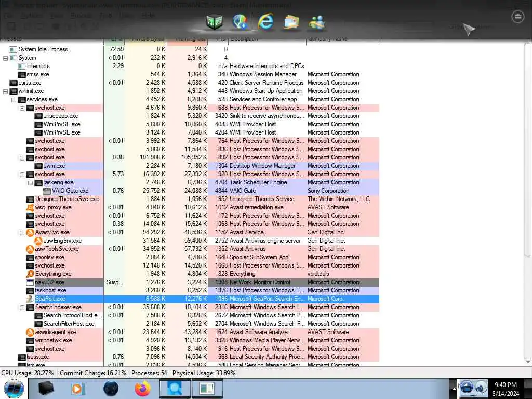Click the System Idle Process icon

point(13,49)
